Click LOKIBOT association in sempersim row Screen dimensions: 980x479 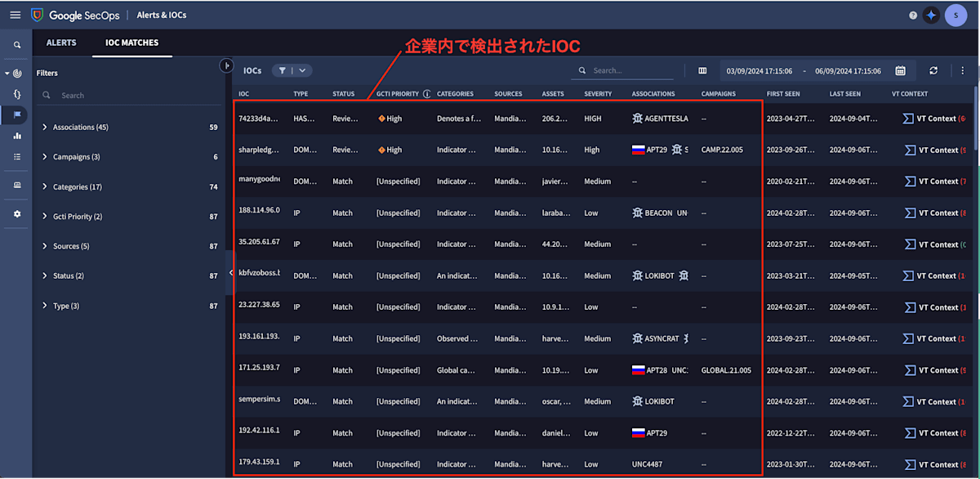659,401
